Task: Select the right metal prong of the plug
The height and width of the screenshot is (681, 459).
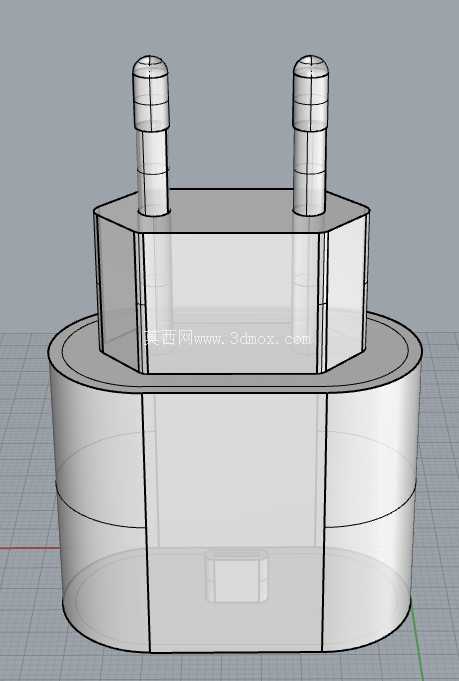Action: click(310, 136)
